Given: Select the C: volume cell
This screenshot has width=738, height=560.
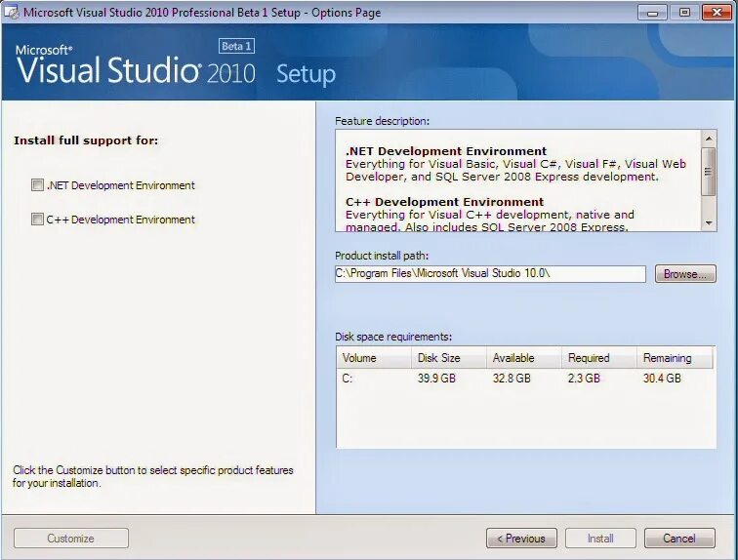Looking at the screenshot, I should 348,379.
